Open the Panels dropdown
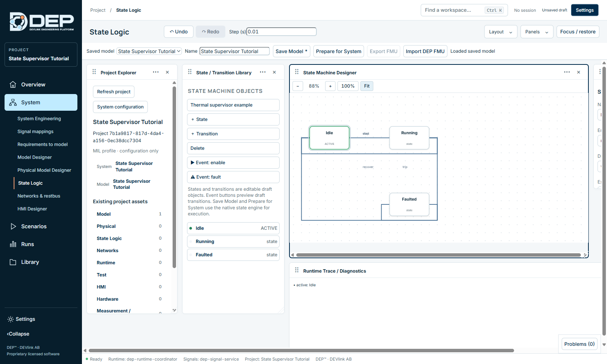The width and height of the screenshot is (607, 364). (x=537, y=32)
